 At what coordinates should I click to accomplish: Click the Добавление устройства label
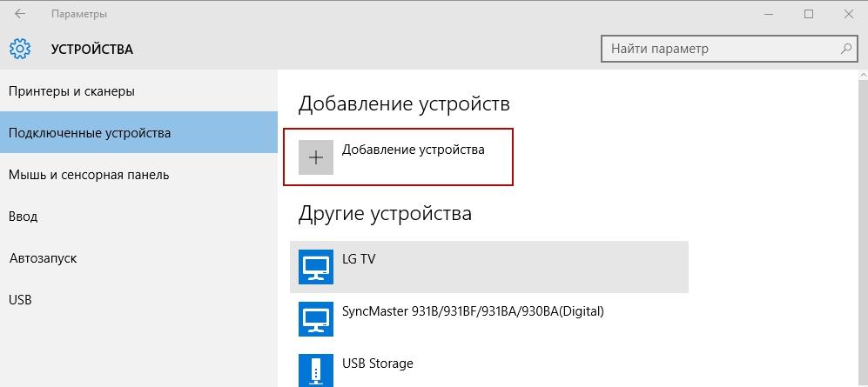(x=413, y=150)
